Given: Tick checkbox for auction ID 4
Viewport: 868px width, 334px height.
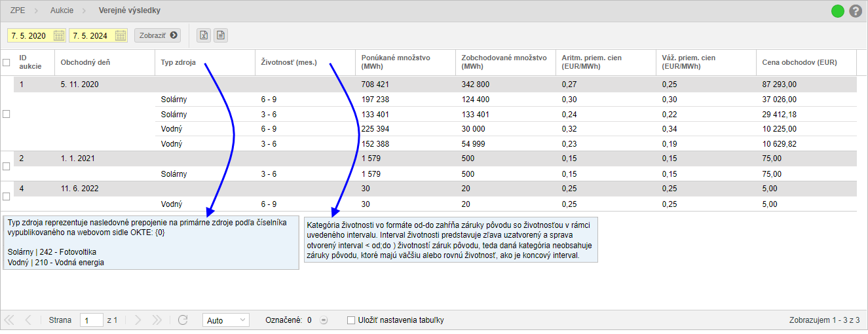Looking at the screenshot, I should coord(7,196).
